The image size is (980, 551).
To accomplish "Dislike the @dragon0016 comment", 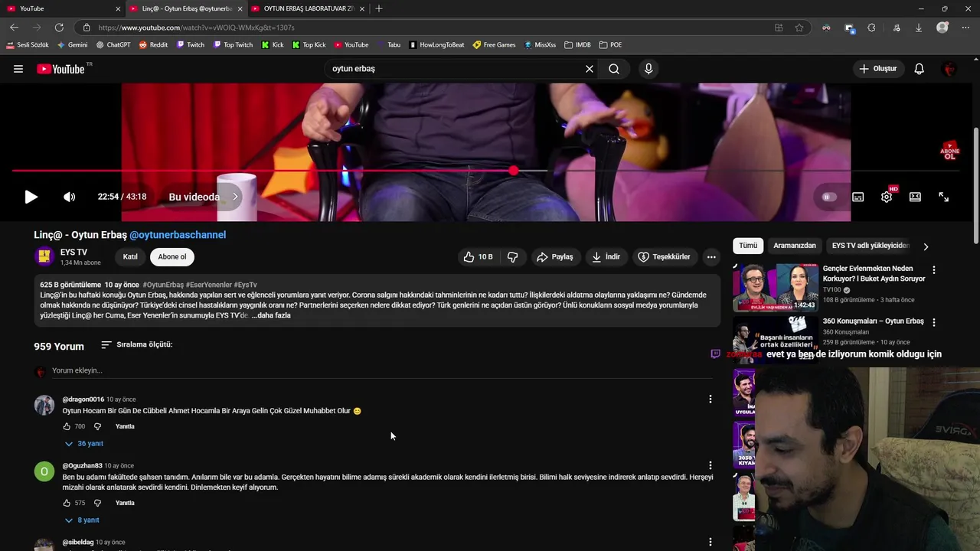I will click(97, 426).
